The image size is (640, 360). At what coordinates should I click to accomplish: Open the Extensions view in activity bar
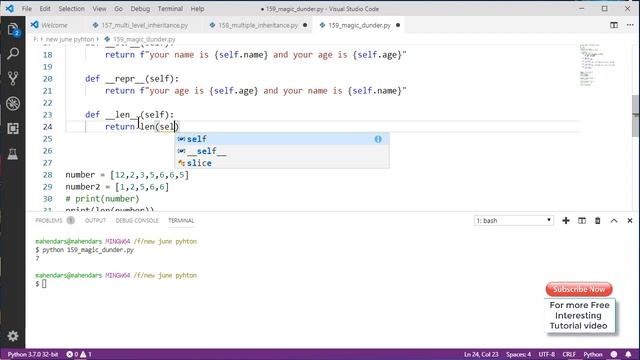[x=13, y=129]
